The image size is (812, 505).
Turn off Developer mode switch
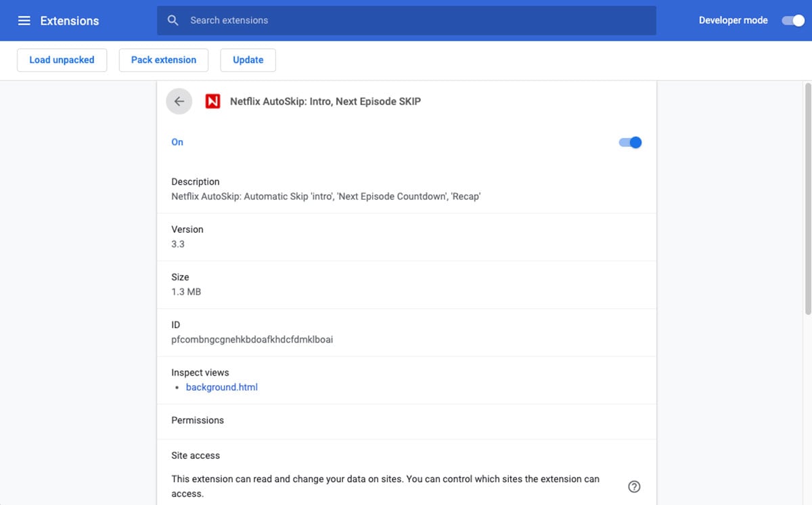coord(793,20)
